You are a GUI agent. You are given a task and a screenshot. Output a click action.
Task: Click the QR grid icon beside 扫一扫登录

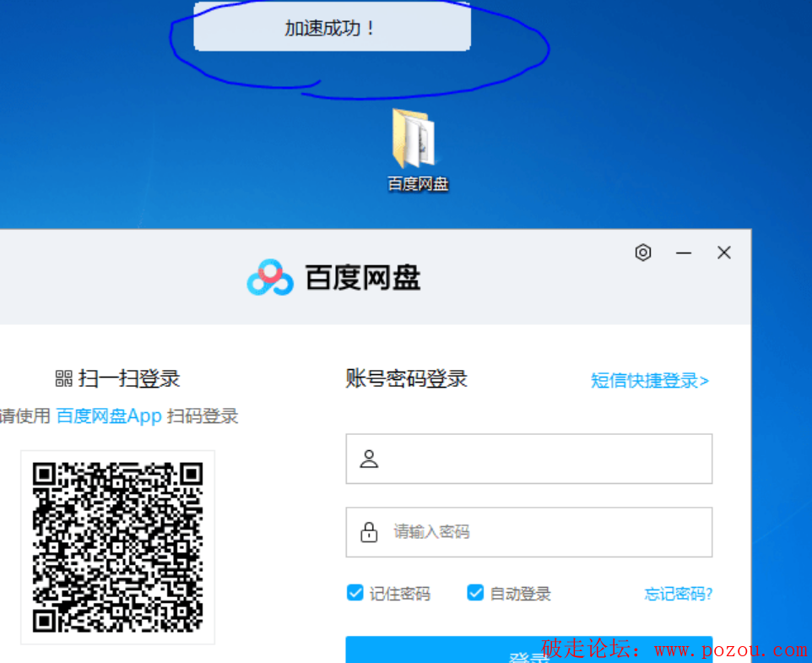point(63,378)
